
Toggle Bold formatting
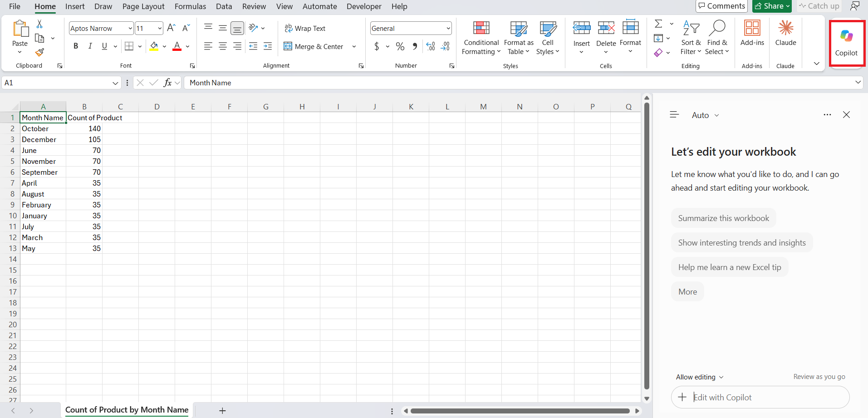(76, 46)
